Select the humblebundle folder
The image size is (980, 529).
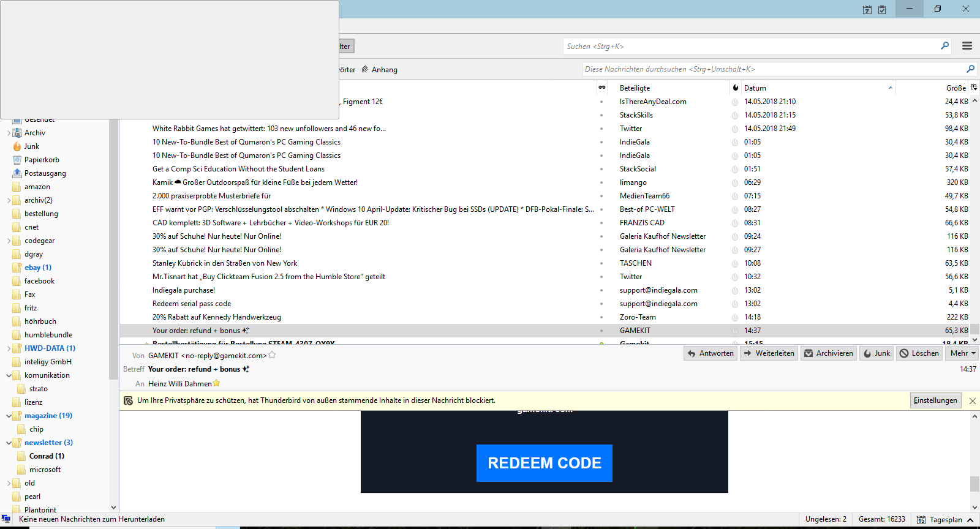click(x=48, y=335)
